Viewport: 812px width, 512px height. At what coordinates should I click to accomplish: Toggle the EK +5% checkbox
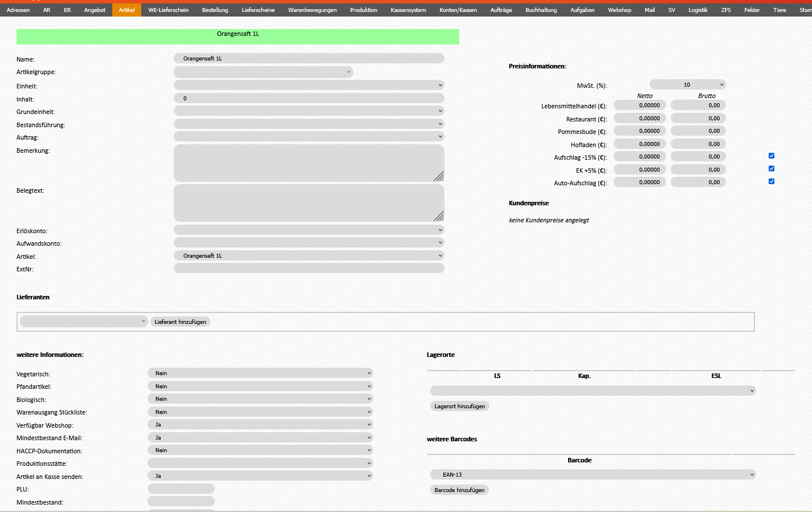(772, 169)
